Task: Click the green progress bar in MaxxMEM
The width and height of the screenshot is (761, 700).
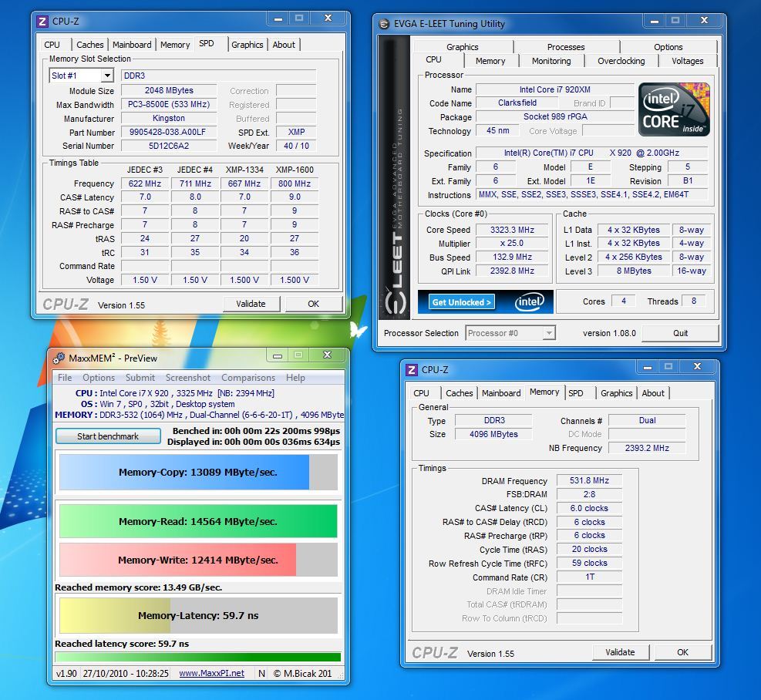Action: click(198, 658)
